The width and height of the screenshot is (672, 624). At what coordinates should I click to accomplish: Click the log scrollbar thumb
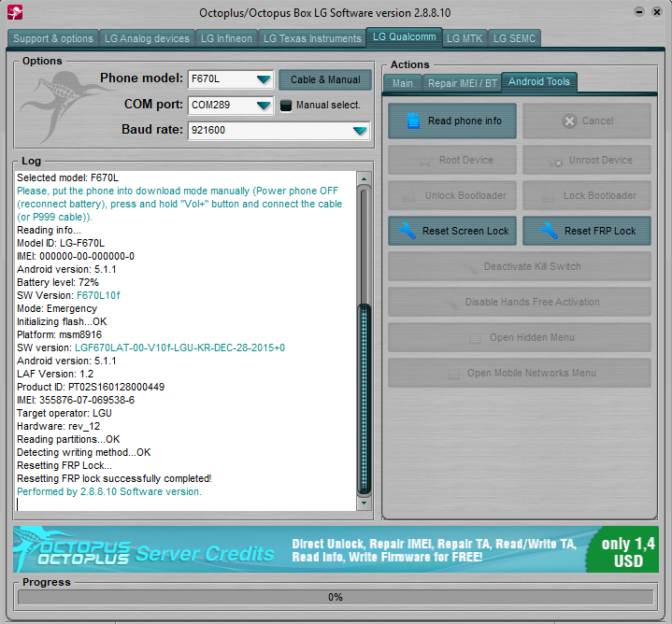coord(364,399)
